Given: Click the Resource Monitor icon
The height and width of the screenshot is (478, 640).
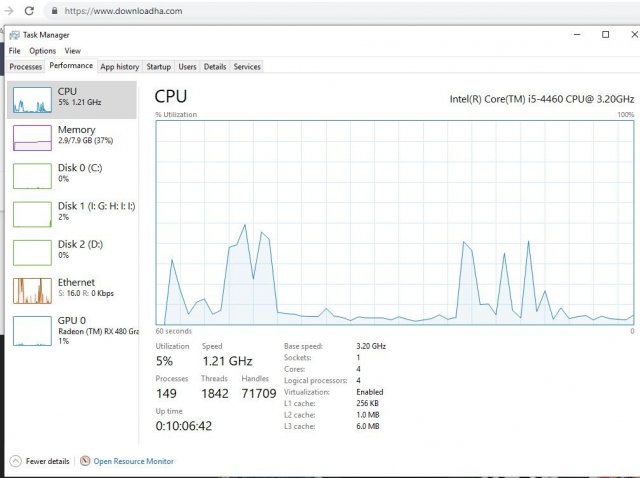Looking at the screenshot, I should (x=85, y=461).
